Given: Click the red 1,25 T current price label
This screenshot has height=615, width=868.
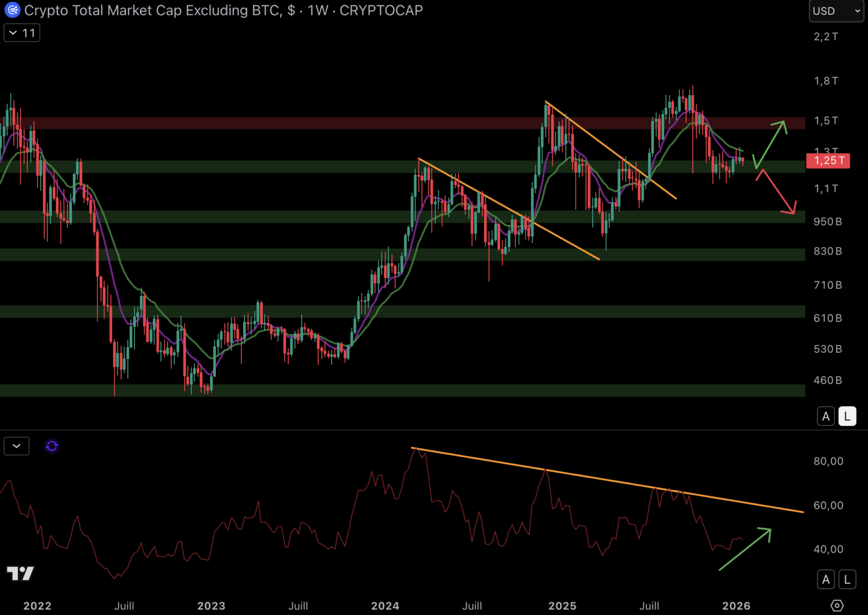Looking at the screenshot, I should [x=828, y=161].
